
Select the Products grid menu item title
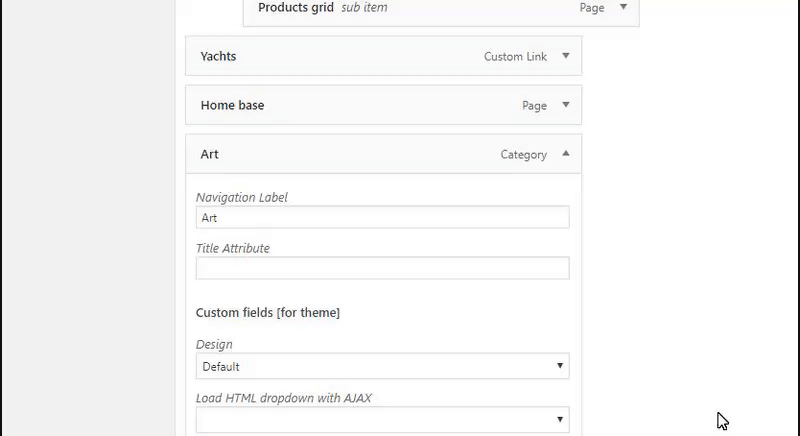295,8
